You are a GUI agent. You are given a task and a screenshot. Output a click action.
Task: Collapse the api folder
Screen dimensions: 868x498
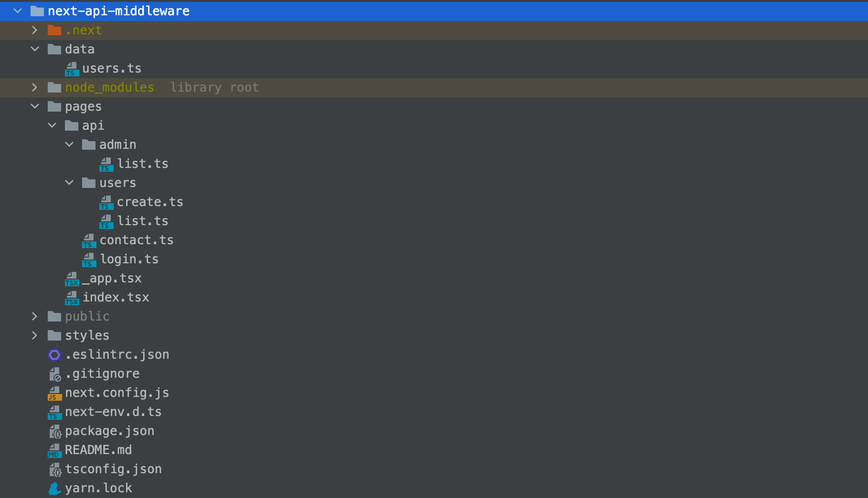tap(52, 125)
